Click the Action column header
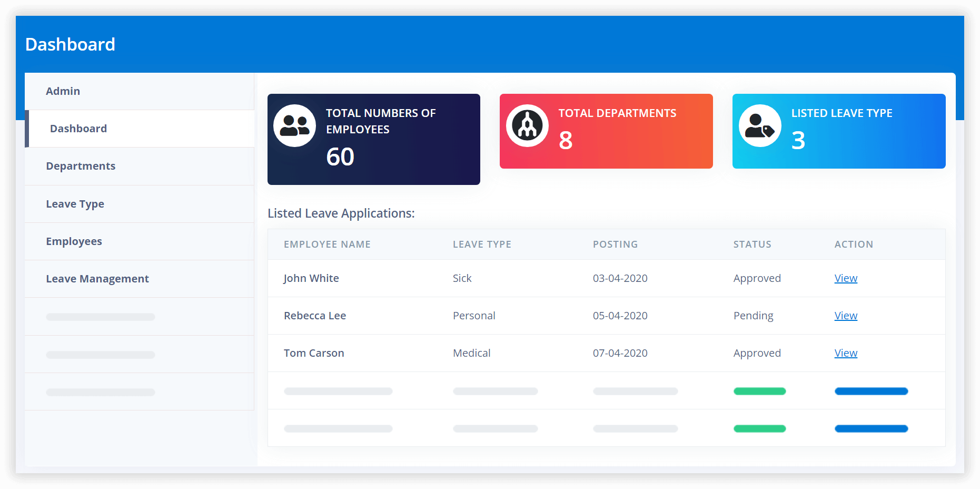Viewport: 980px width, 489px height. [x=854, y=244]
